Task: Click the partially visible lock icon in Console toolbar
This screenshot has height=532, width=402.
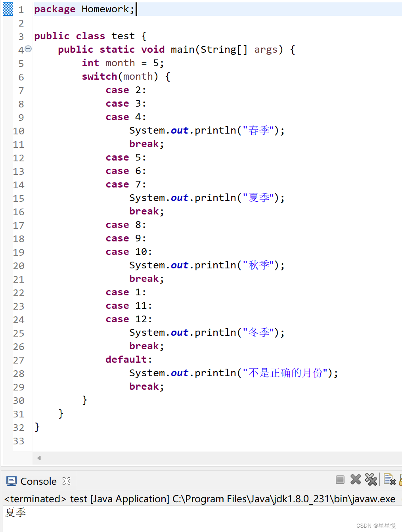Action: [400, 480]
